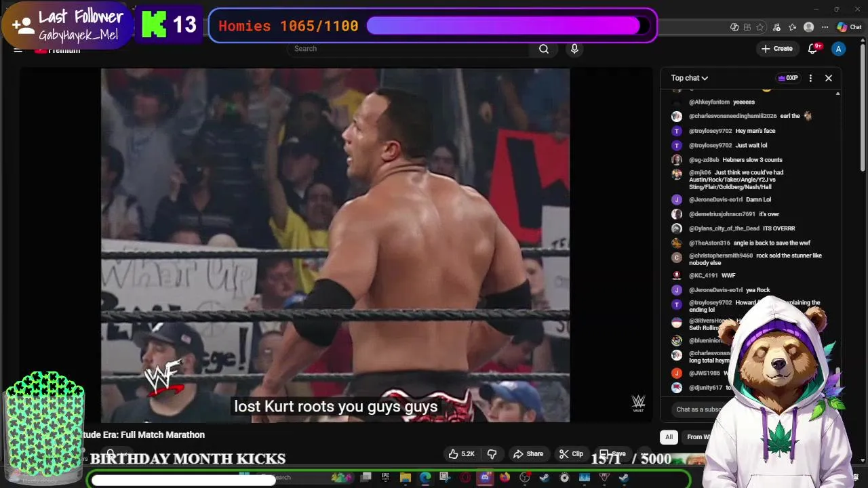Open the 0XP channel points badge
Screen dimensions: 868x488
click(x=788, y=78)
